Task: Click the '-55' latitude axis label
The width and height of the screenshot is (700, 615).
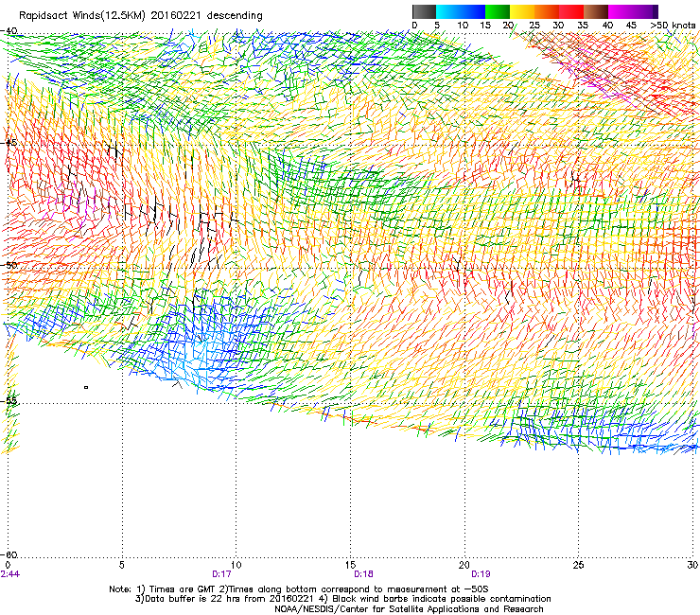Action: pyautogui.click(x=9, y=401)
